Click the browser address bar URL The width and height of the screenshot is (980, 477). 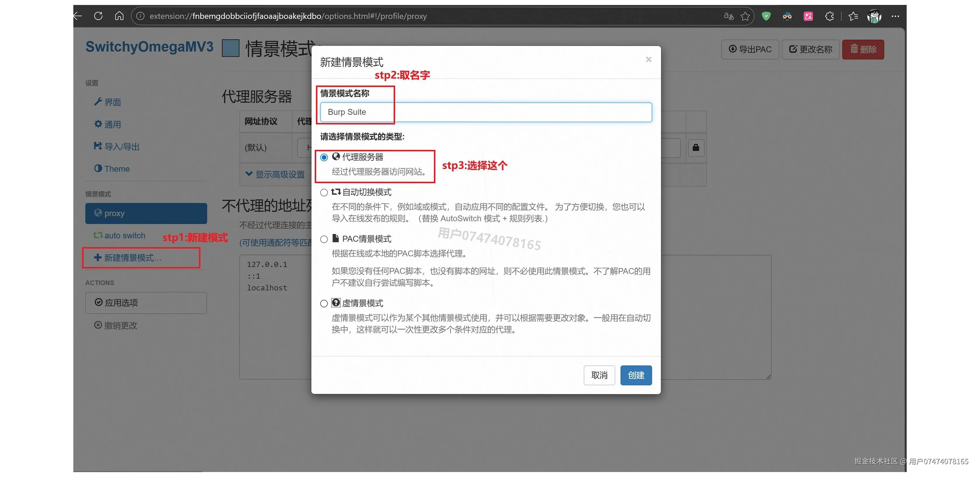(288, 16)
